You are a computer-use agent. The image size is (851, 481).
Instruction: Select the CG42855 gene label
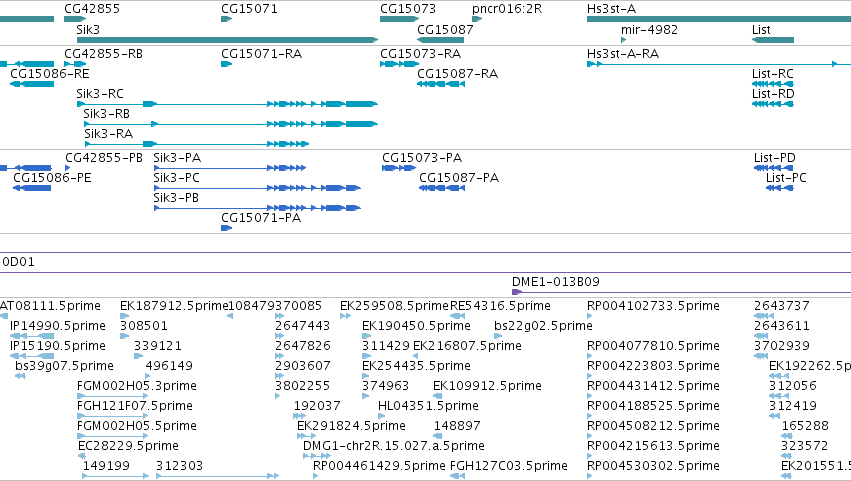(x=92, y=9)
